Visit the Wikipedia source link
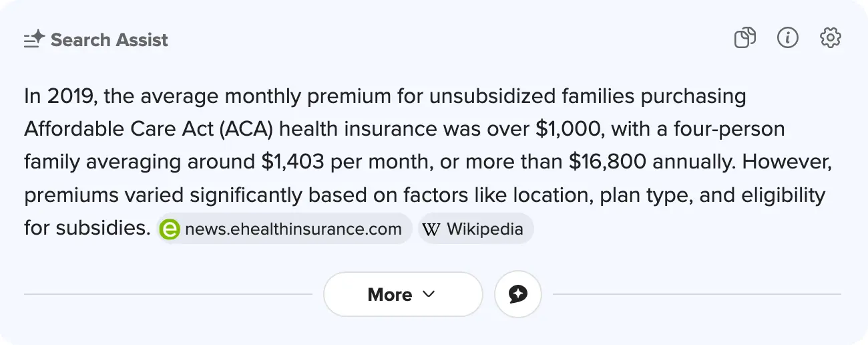Screen dimensions: 868x345 pos(485,229)
